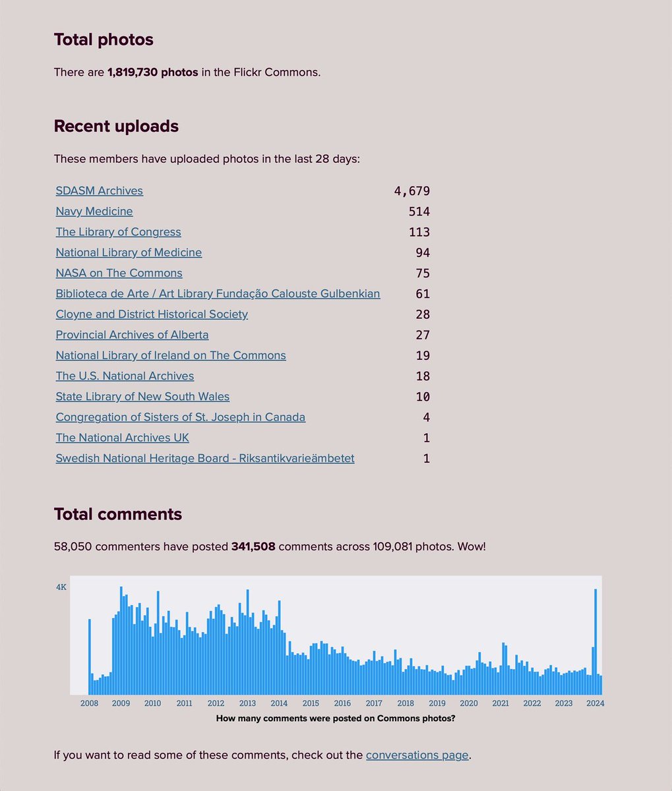Open the Navy Medicine member link
The height and width of the screenshot is (791, 672).
(x=94, y=212)
